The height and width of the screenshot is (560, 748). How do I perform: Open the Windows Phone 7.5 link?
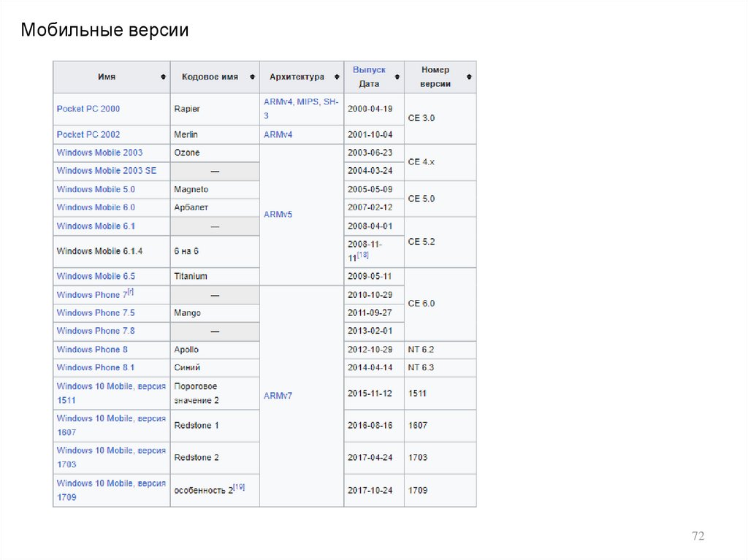pos(96,313)
